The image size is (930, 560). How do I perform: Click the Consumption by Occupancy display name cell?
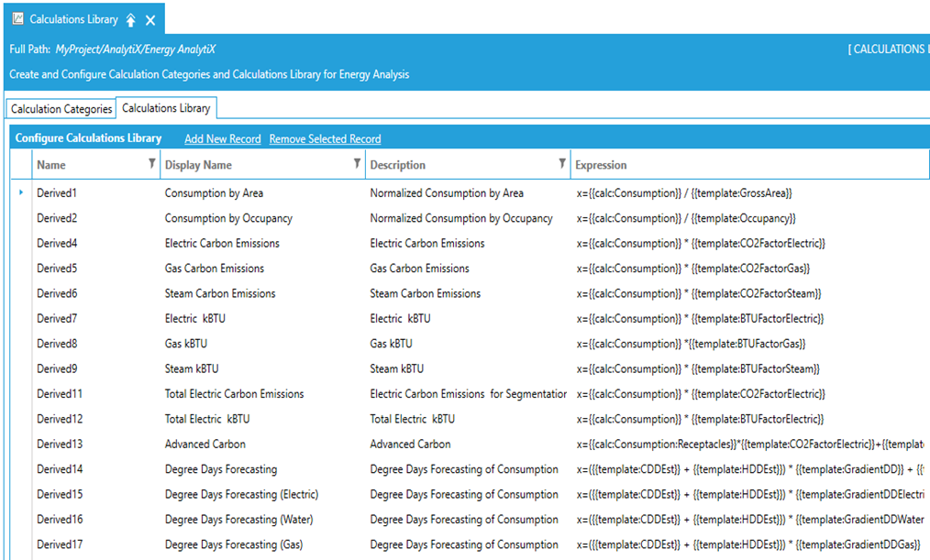pos(228,218)
